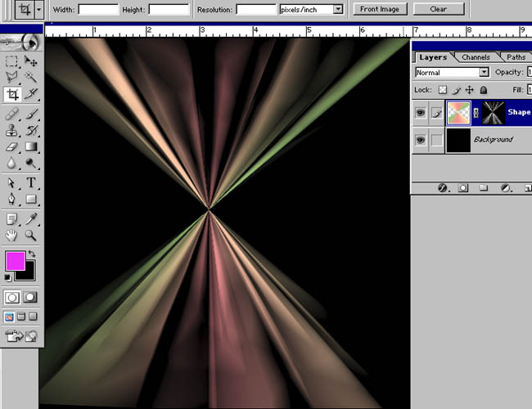This screenshot has height=409, width=532.
Task: Select the Eyedropper tool
Action: 31,219
